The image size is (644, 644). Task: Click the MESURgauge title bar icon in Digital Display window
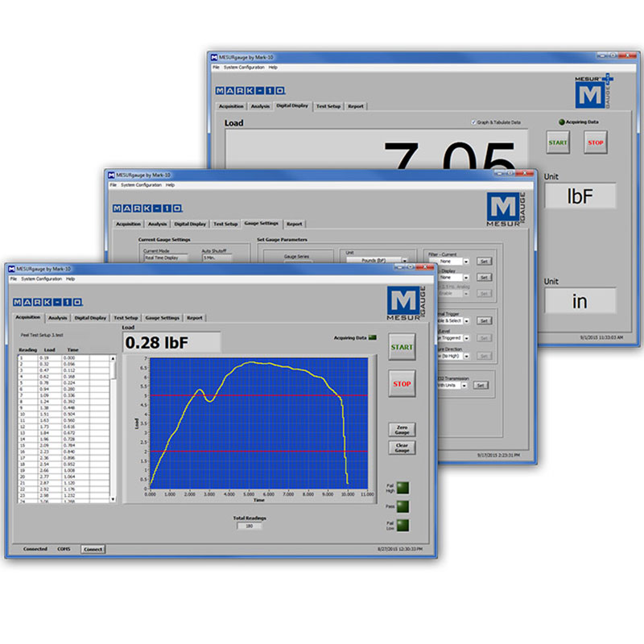point(214,57)
